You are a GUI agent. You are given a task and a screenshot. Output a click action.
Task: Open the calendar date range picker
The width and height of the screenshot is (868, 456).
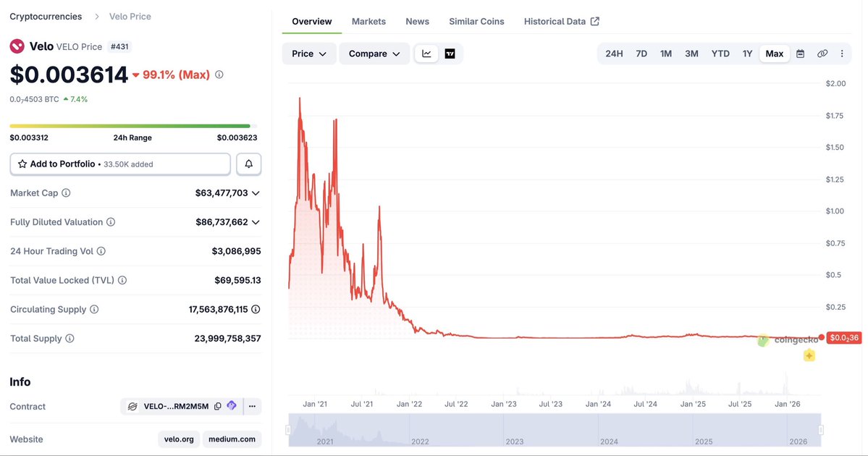[800, 54]
